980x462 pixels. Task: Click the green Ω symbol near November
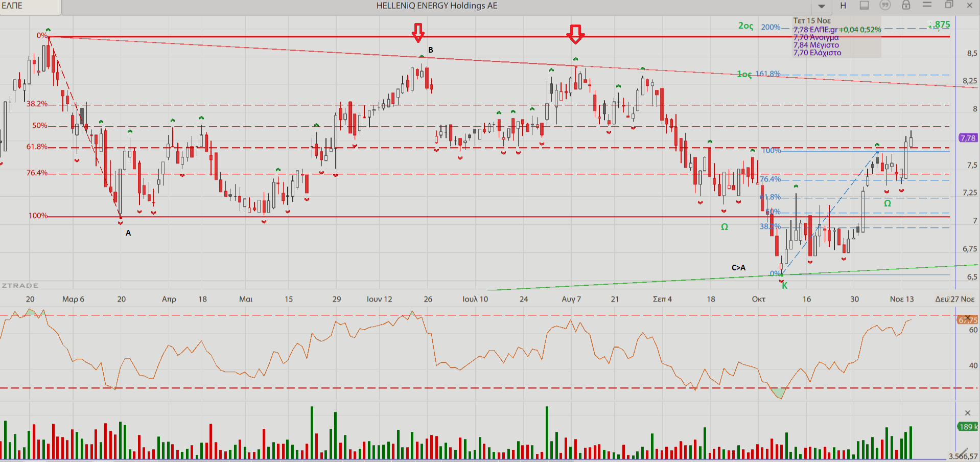[x=888, y=203]
